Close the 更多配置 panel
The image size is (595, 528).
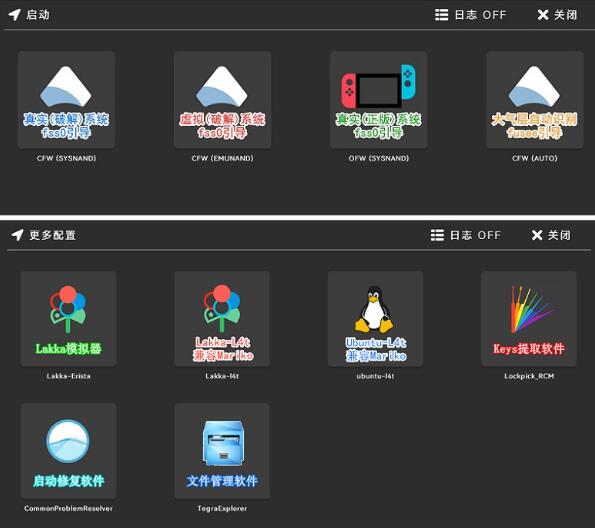coord(551,235)
